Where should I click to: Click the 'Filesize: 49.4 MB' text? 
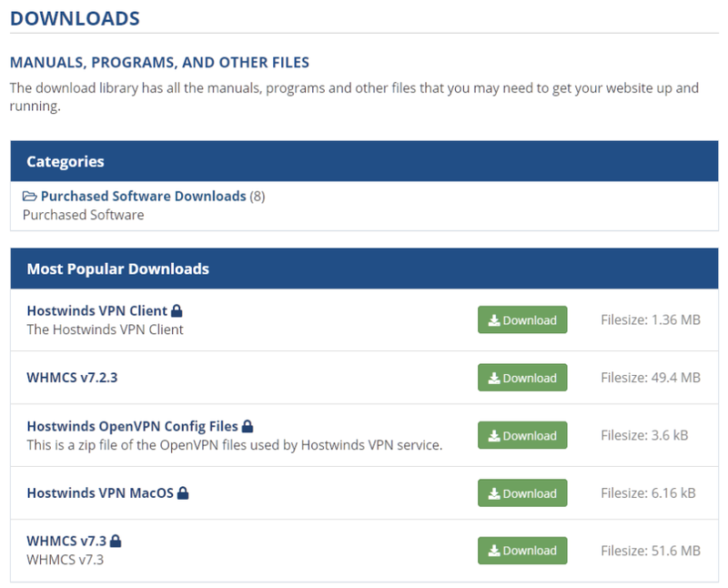(x=651, y=377)
